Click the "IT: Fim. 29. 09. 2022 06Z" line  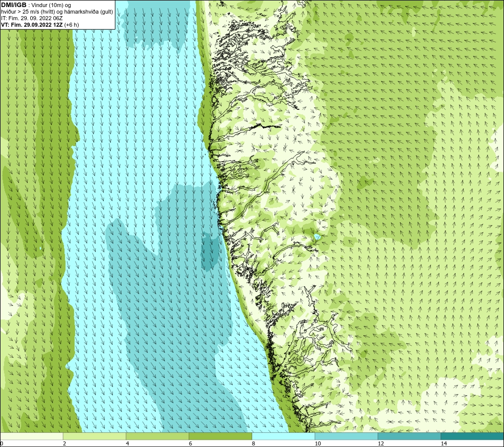(x=32, y=18)
